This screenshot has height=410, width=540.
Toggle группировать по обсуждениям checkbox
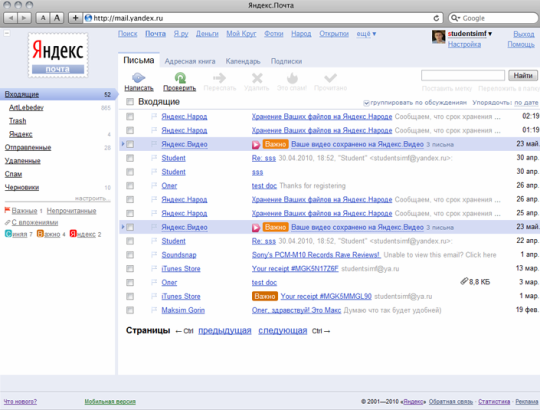pyautogui.click(x=366, y=103)
